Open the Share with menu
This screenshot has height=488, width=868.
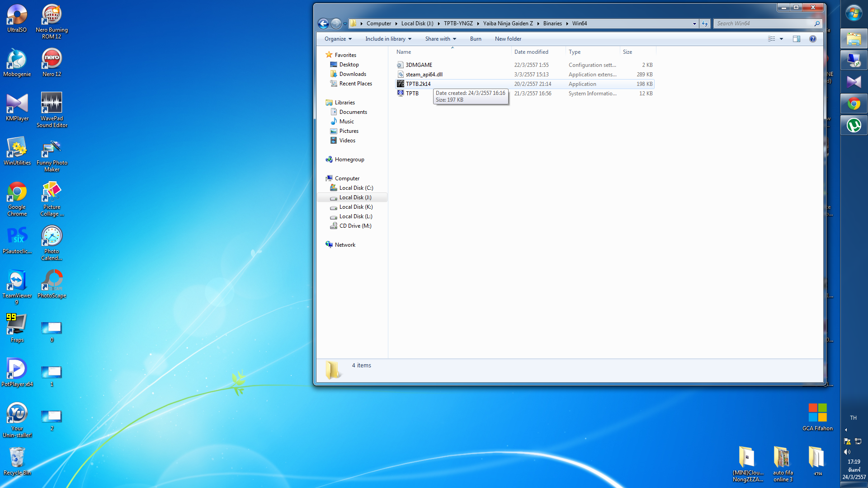[440, 39]
